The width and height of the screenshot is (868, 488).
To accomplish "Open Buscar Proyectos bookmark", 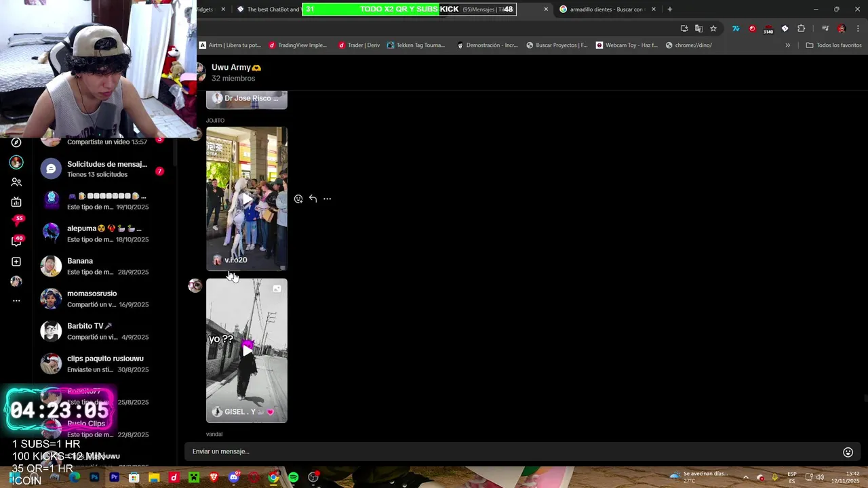I will [557, 45].
